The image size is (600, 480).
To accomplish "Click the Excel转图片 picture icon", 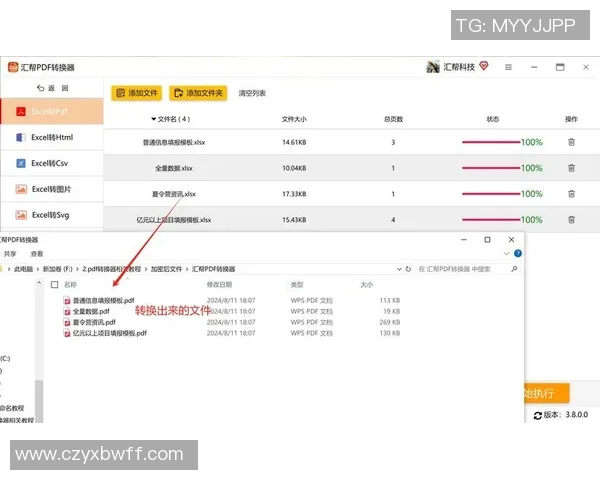I will pyautogui.click(x=21, y=189).
